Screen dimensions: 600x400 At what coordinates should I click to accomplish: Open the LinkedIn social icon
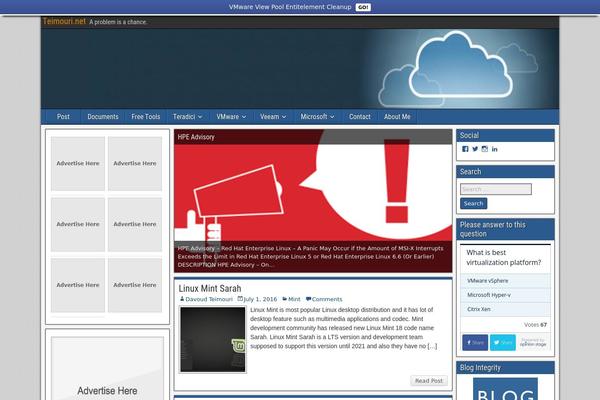[495, 149]
